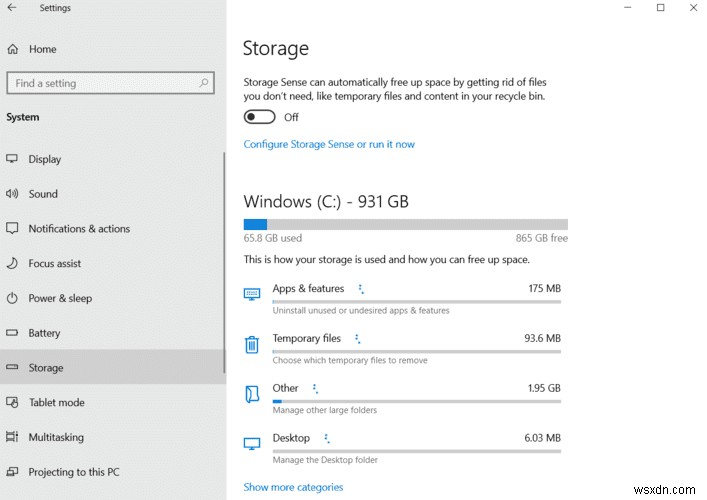Click the Home icon in sidebar
Screen dimensions: 707x500
(x=13, y=49)
